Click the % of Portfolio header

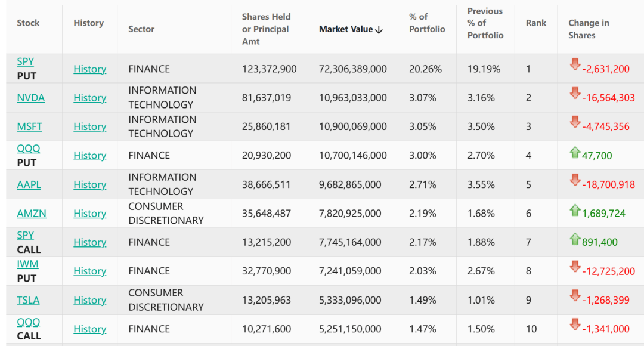click(427, 23)
